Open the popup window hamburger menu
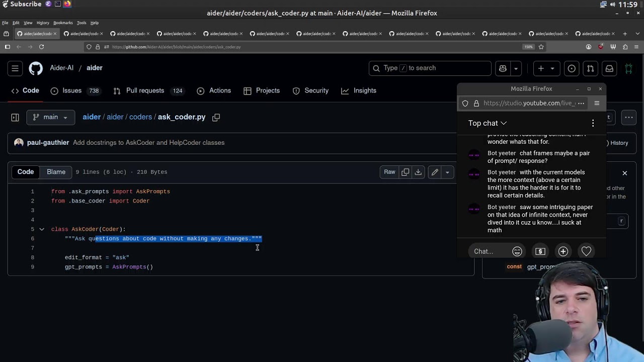Viewport: 644px width, 362px height. pos(597,103)
